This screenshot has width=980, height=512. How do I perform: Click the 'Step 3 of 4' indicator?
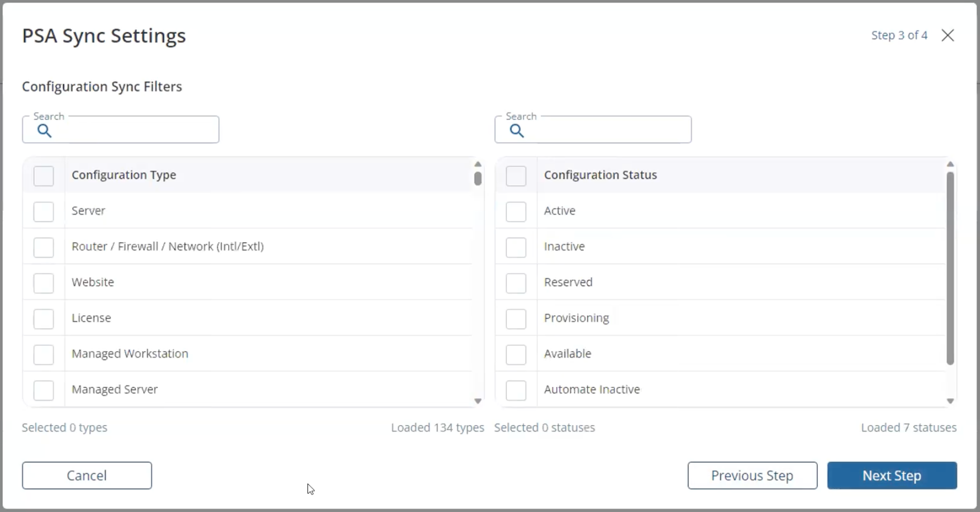899,35
